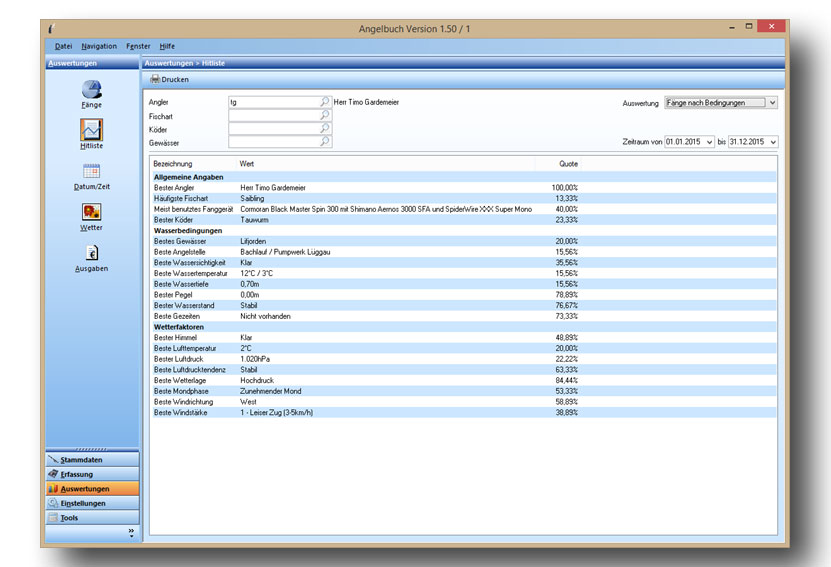Click the Fischart input field
The image size is (831, 567).
point(273,116)
